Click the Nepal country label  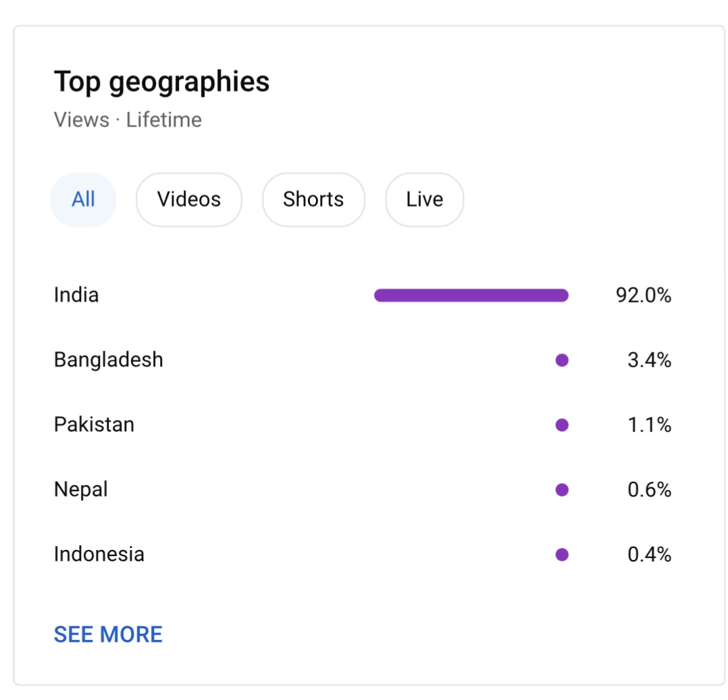click(x=81, y=490)
